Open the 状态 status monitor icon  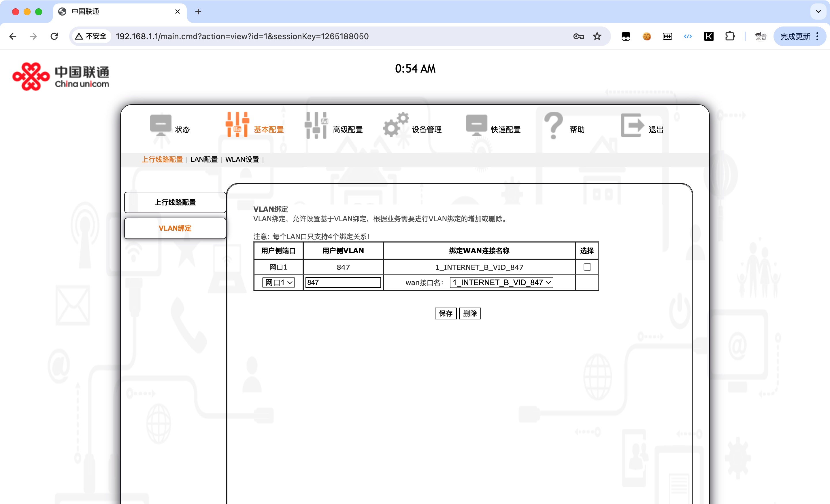(161, 125)
